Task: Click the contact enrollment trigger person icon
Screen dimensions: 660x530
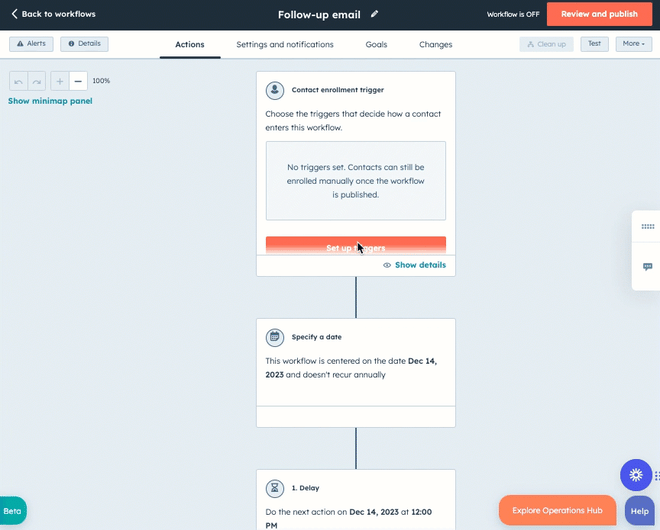Action: point(275,90)
